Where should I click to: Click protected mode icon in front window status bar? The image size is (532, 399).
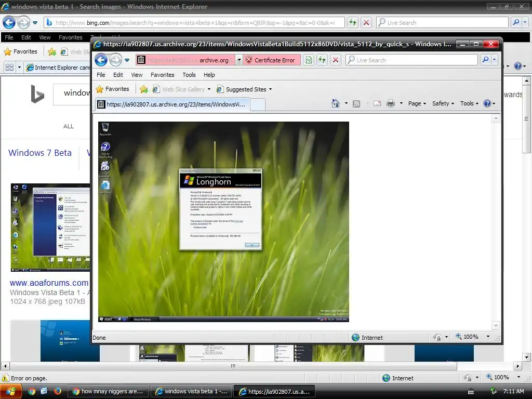click(x=437, y=337)
